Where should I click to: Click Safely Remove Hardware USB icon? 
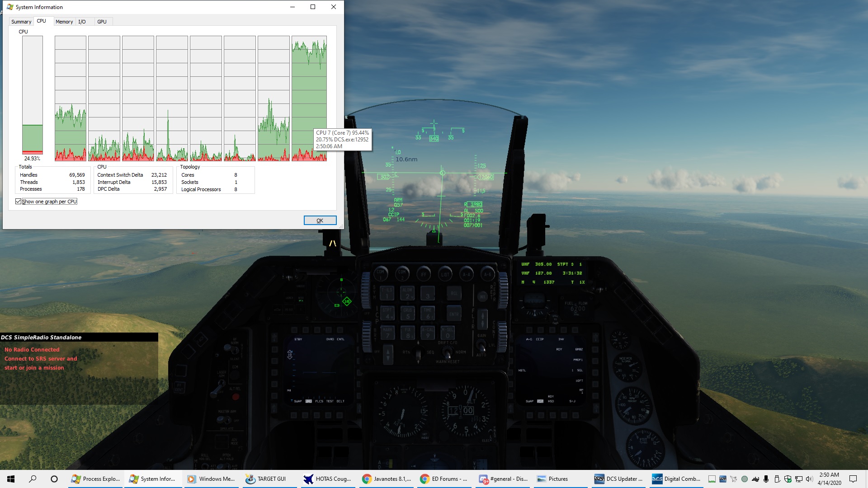click(x=777, y=479)
